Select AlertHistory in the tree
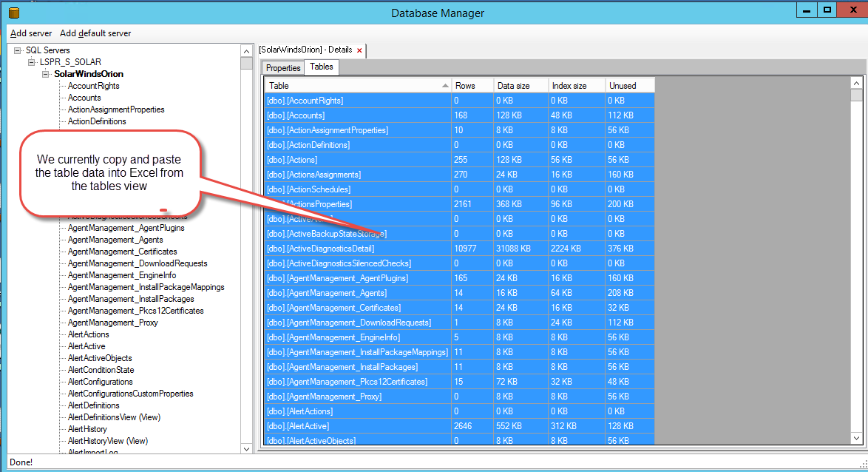 [x=87, y=429]
